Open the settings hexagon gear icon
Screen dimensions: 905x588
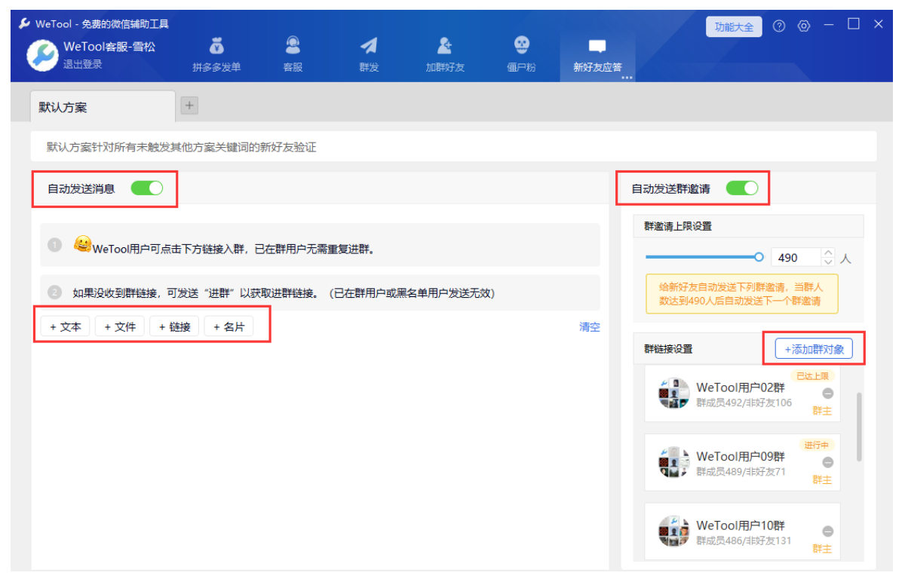pos(804,26)
